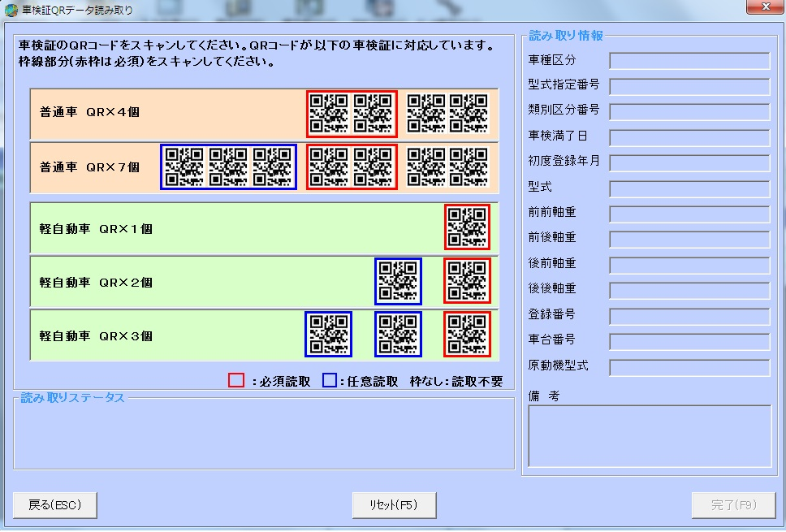
Task: Click the リセット(F5) button
Action: tap(394, 505)
